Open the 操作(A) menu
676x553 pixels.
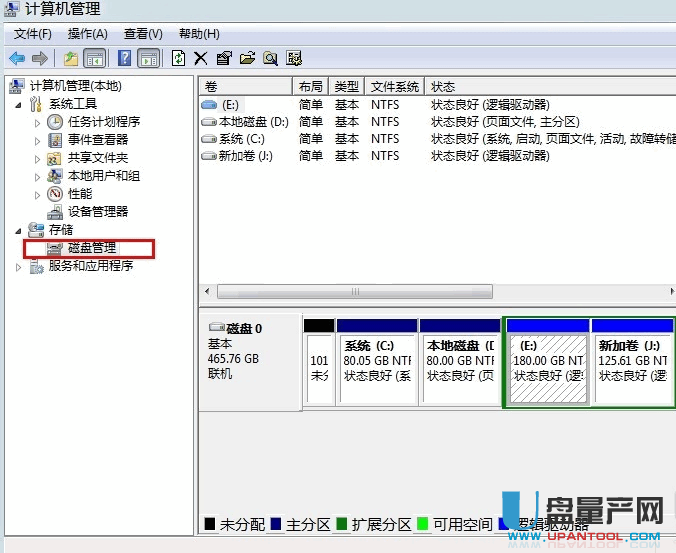87,34
